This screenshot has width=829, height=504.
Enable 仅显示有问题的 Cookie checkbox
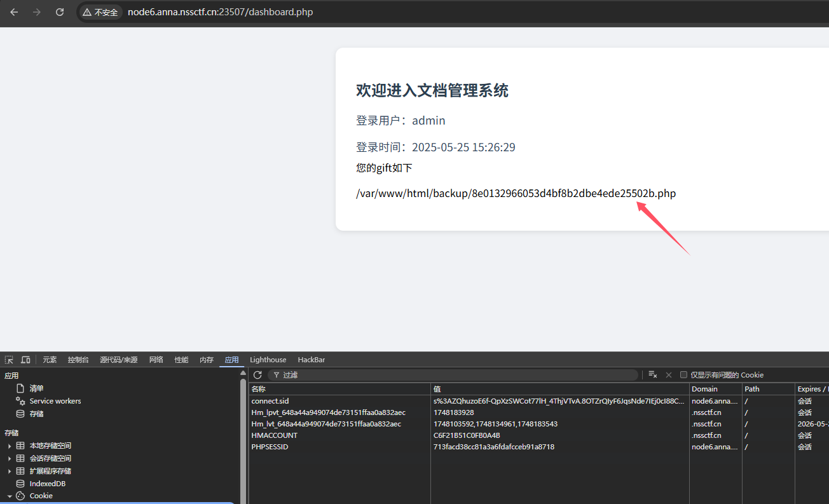click(x=684, y=375)
